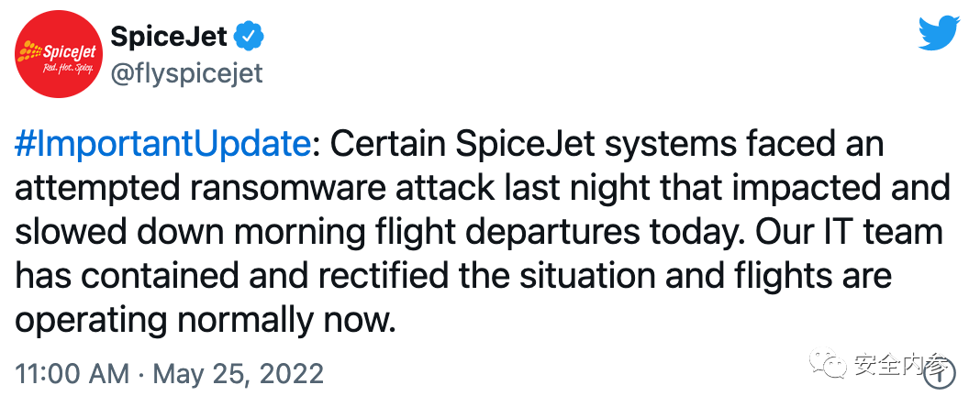
Task: Open the @flyspicejet handle link
Action: click(186, 74)
